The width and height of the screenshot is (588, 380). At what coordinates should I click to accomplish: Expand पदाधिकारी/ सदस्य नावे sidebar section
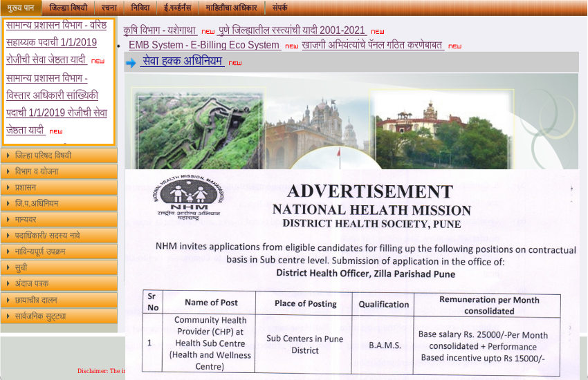[x=59, y=236]
